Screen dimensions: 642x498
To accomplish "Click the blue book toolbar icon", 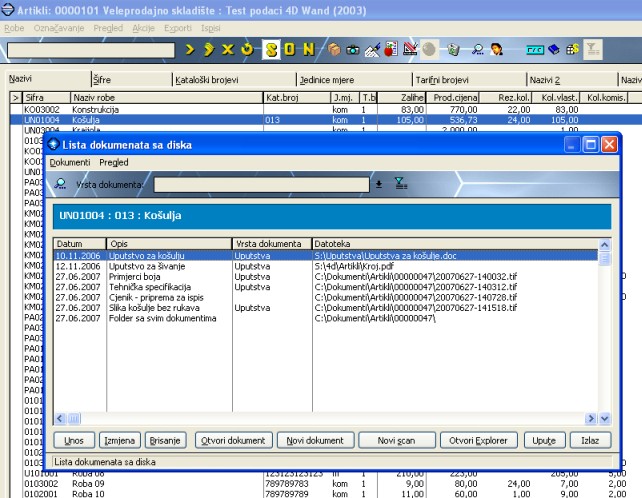I will tap(554, 50).
